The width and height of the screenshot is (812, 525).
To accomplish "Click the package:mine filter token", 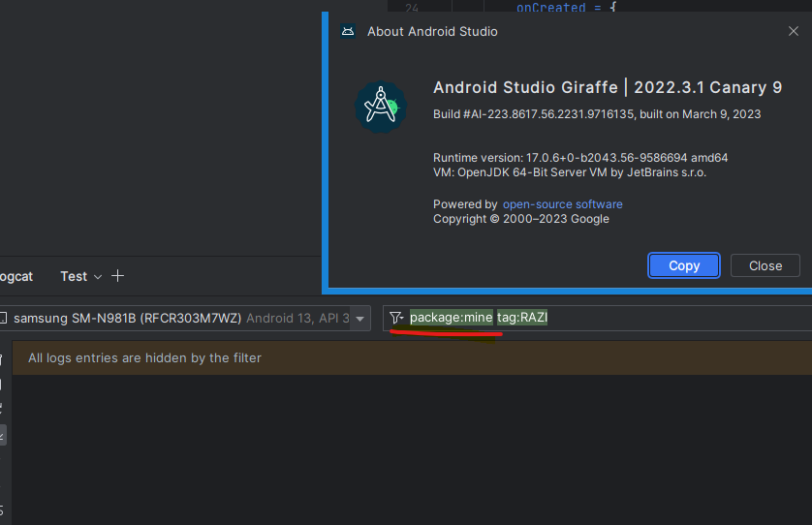I will pyautogui.click(x=451, y=318).
